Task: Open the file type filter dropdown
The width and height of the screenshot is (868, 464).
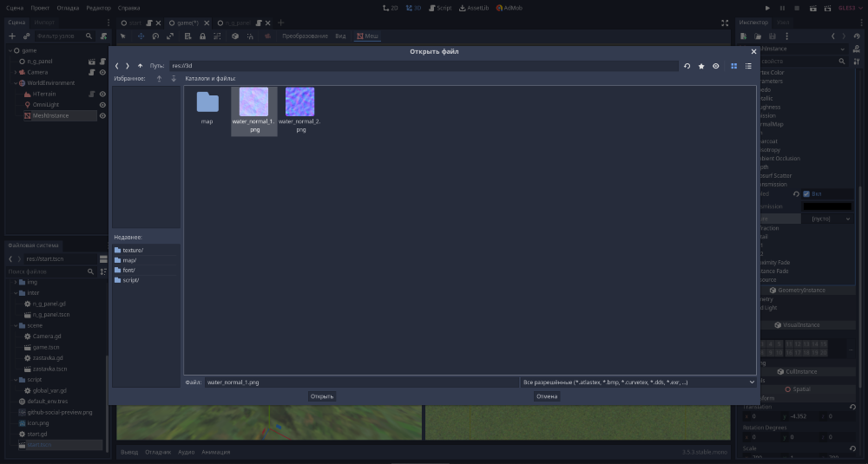Action: [638, 382]
